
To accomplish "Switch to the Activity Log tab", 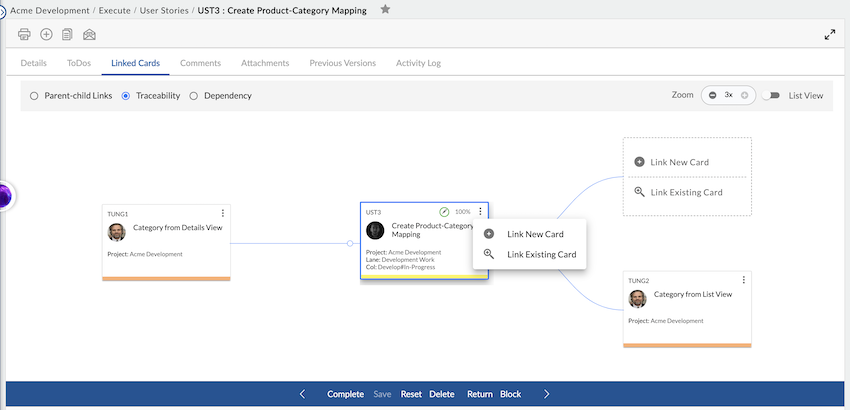I will pos(418,63).
